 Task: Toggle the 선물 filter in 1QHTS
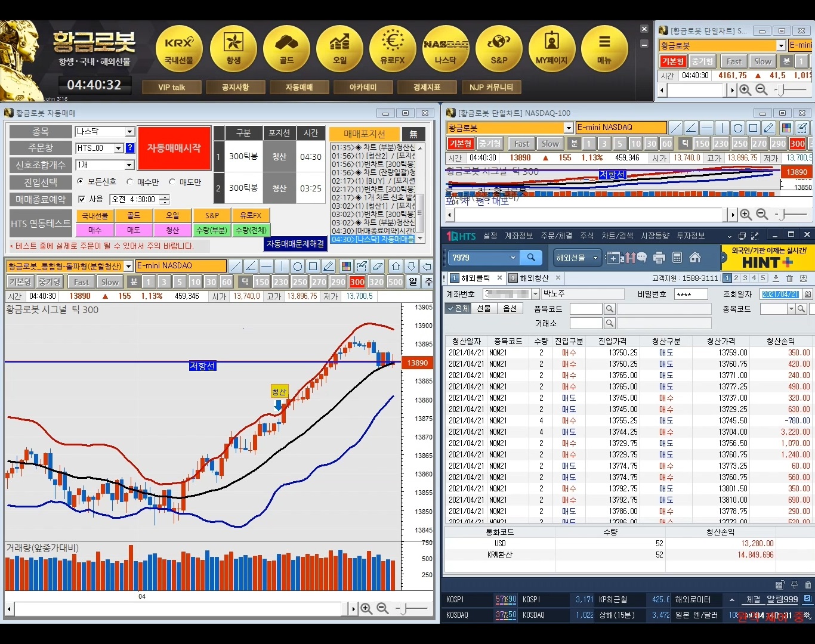pos(484,308)
